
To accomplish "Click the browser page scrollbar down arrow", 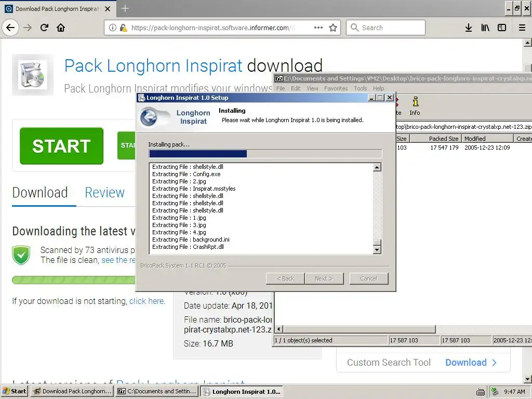I will click(x=528, y=379).
